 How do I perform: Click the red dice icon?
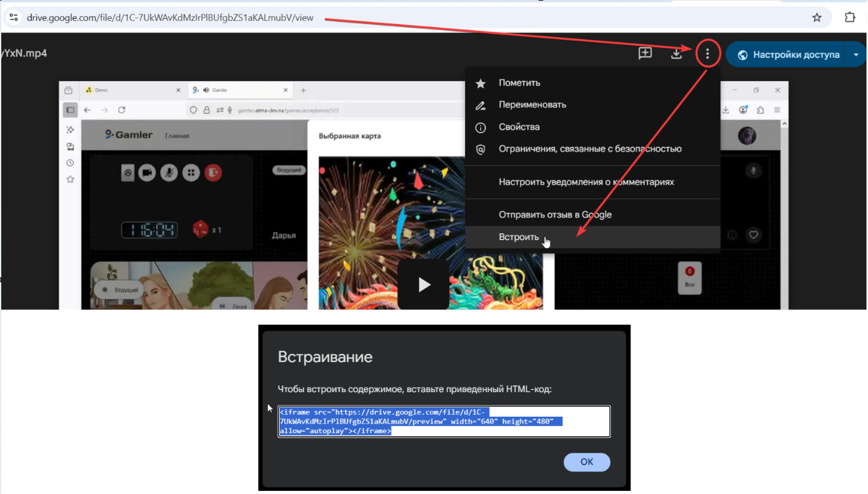click(200, 230)
